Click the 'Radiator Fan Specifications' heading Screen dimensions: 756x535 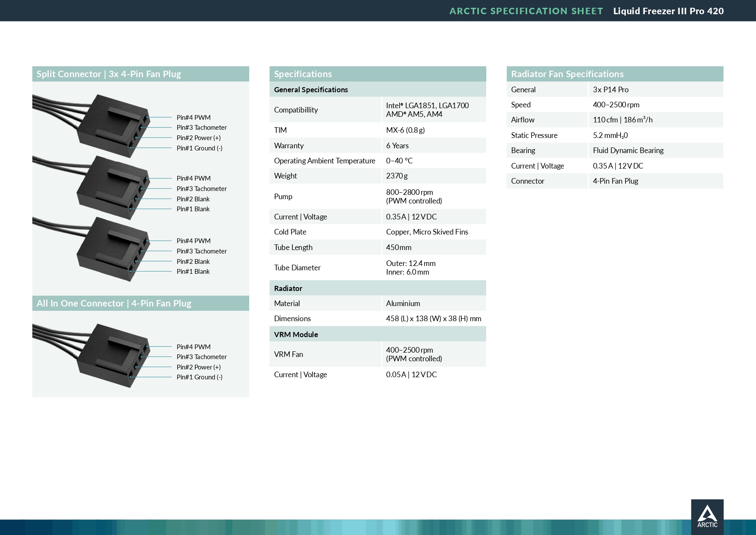pyautogui.click(x=567, y=74)
